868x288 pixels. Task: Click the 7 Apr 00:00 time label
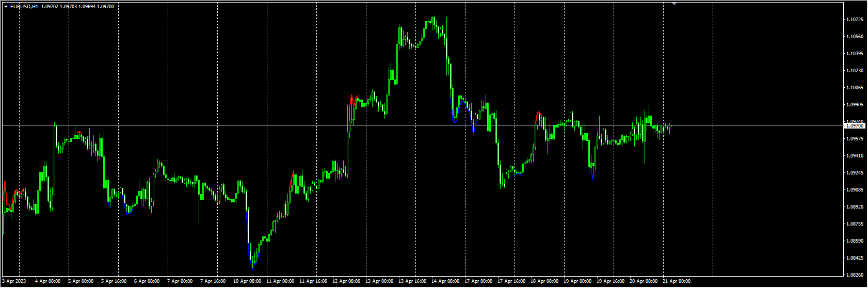[x=180, y=281]
